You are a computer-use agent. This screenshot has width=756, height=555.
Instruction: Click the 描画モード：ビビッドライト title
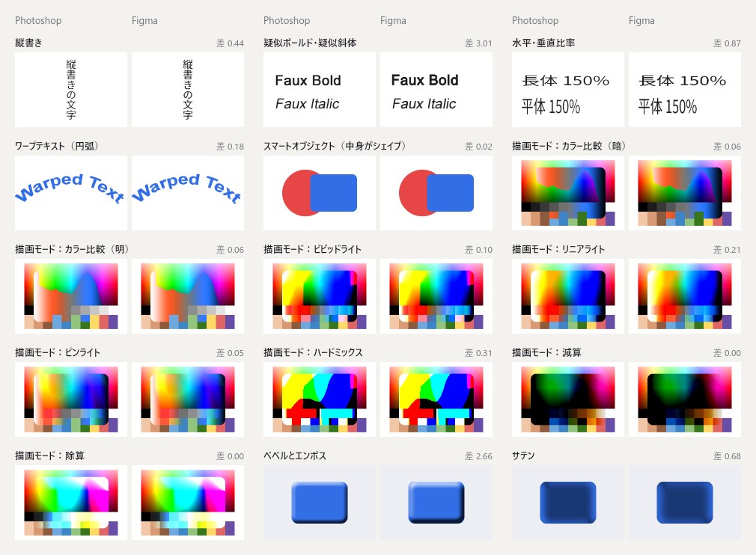point(312,249)
